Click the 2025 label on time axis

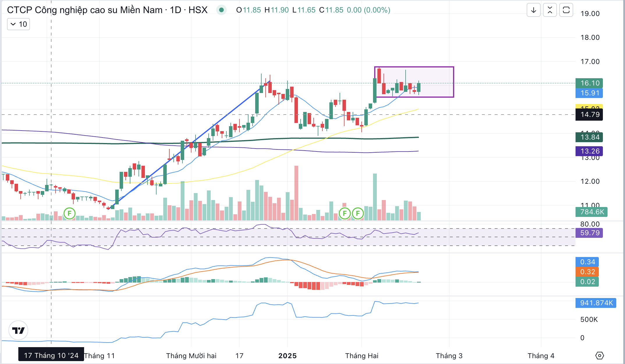point(287,356)
